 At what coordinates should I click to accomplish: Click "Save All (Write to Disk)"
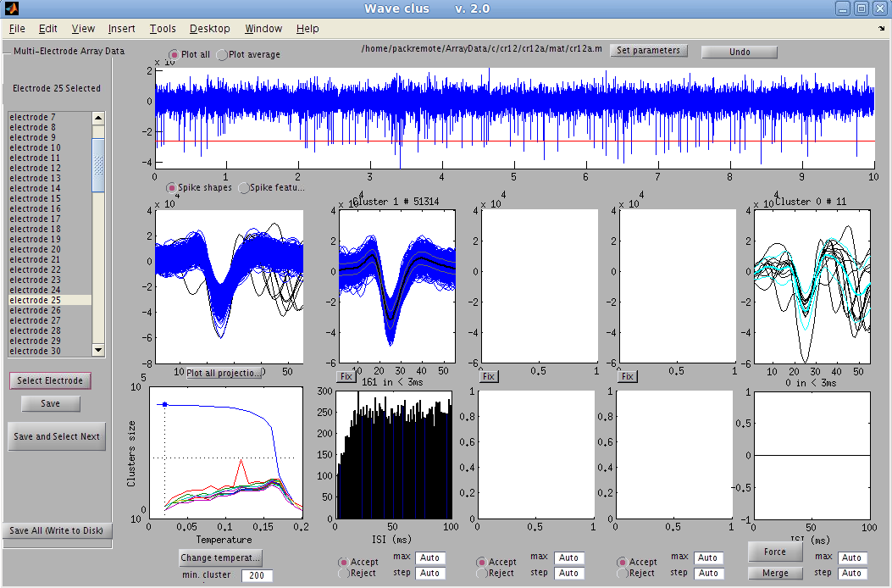(57, 531)
